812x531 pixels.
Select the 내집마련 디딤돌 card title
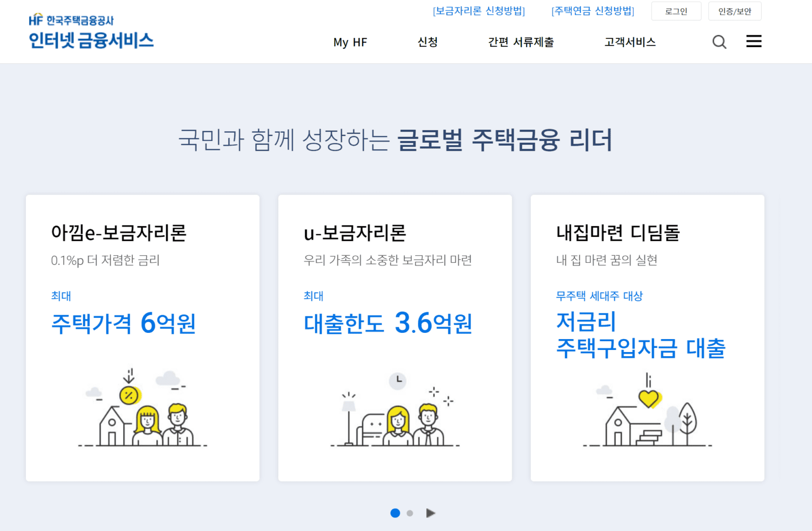point(618,233)
